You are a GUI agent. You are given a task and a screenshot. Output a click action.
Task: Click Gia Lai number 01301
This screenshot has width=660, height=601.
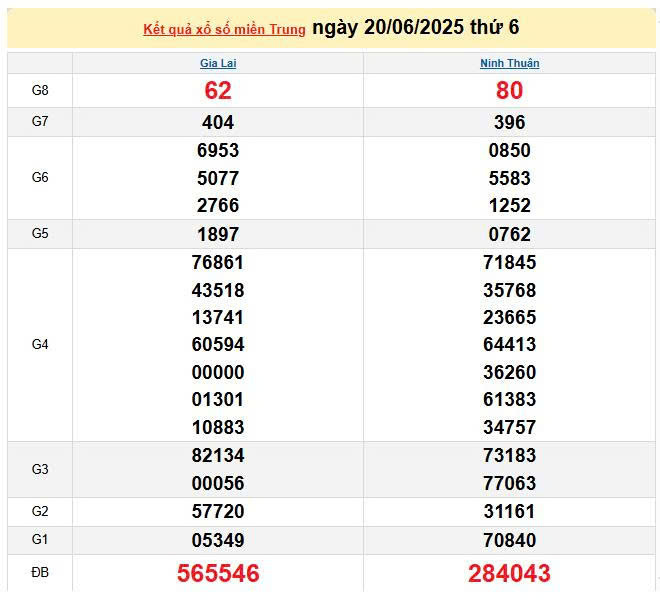tap(218, 399)
